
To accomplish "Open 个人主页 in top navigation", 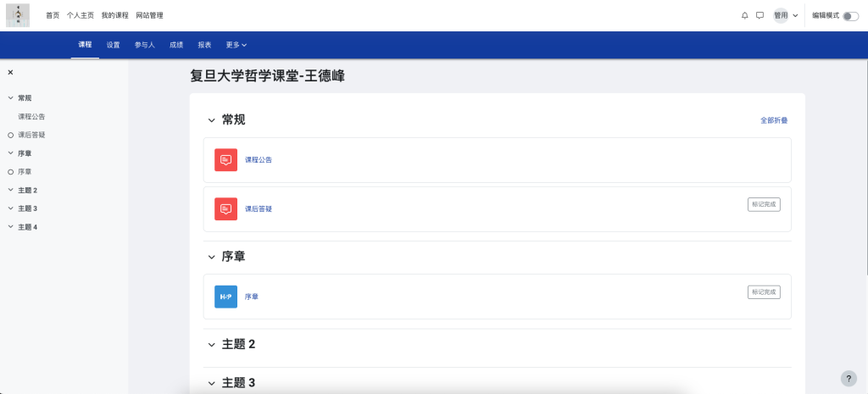I will [x=81, y=15].
